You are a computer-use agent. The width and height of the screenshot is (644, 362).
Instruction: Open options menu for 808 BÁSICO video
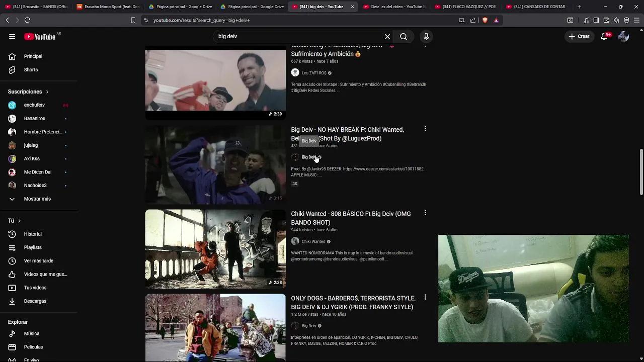[425, 213]
